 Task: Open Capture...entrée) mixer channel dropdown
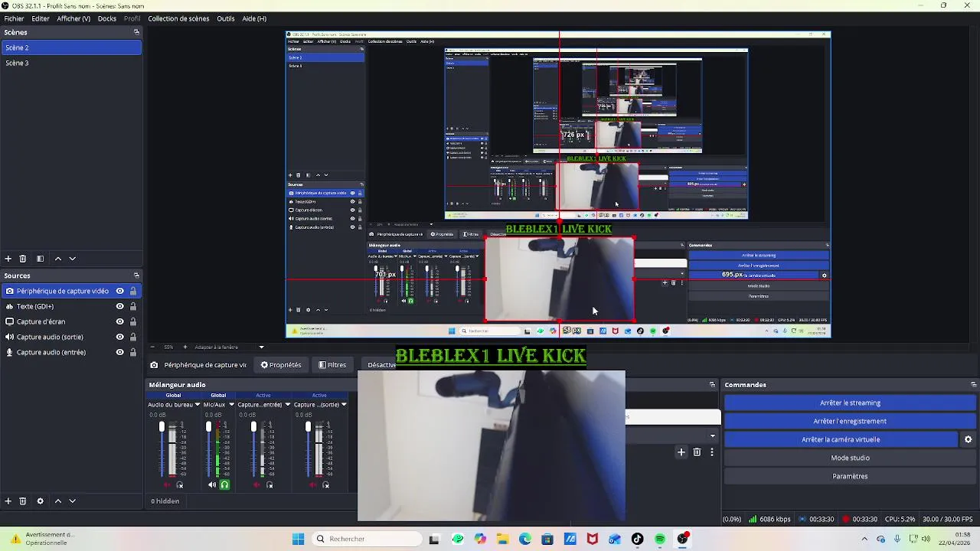[x=287, y=405]
